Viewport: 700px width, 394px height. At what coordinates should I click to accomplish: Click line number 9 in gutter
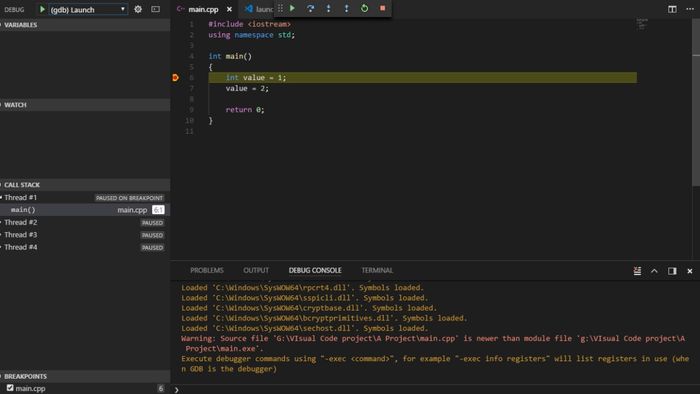(192, 110)
